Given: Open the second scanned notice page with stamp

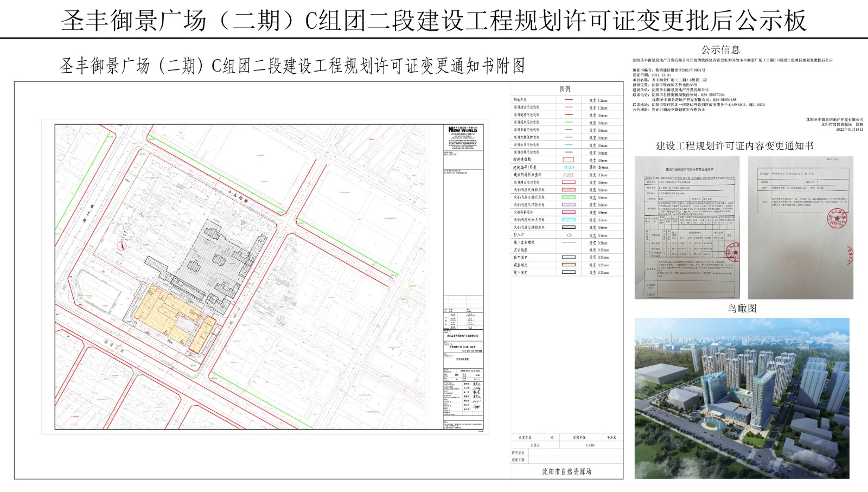Looking at the screenshot, I should tap(800, 227).
